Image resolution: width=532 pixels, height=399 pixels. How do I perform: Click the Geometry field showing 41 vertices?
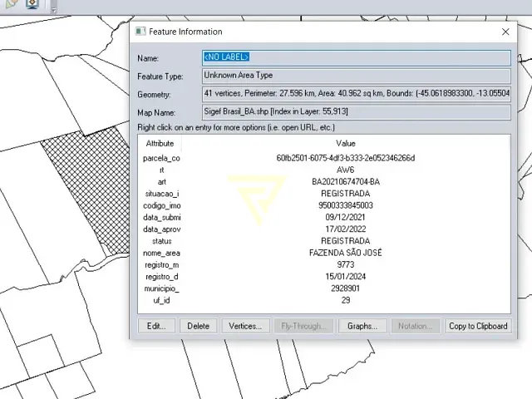pos(357,94)
